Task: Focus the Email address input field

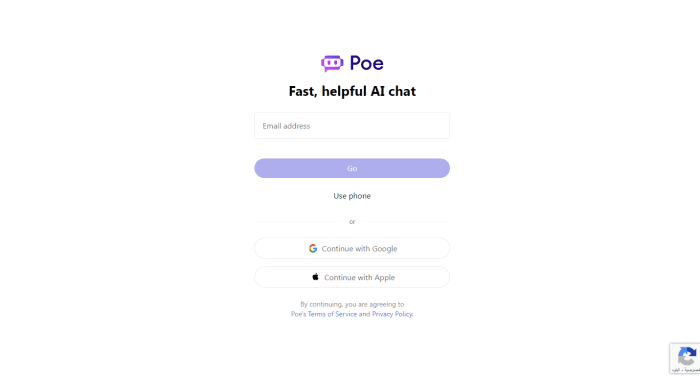Action: (352, 125)
